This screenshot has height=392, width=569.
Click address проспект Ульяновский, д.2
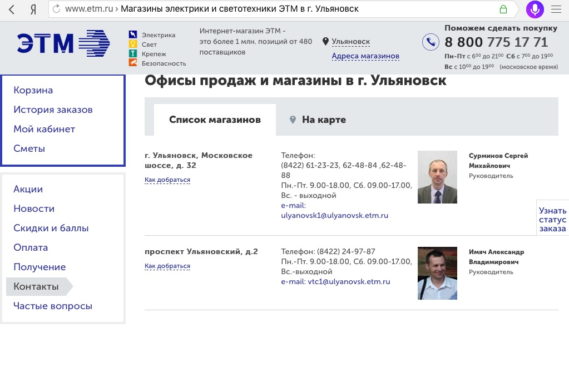coord(201,251)
